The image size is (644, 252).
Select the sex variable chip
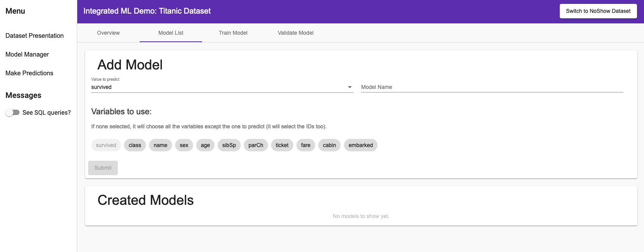point(184,145)
